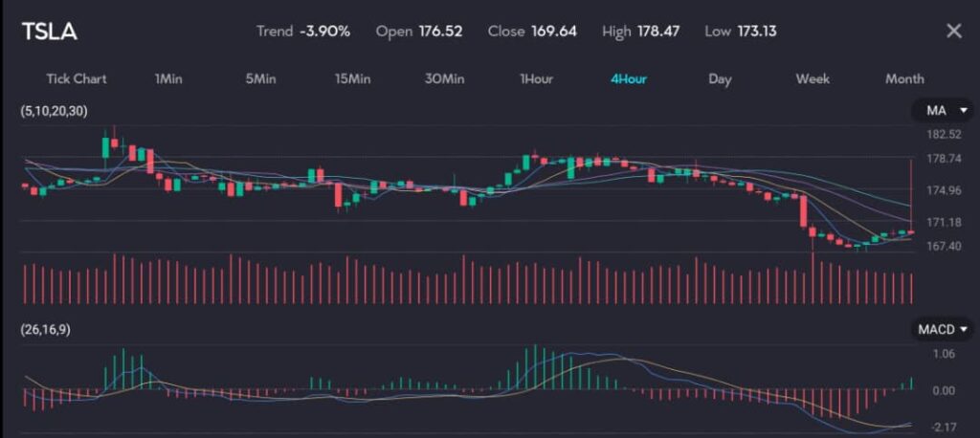Switch to the Tick Chart view
The width and height of the screenshot is (980, 438).
pyautogui.click(x=77, y=78)
